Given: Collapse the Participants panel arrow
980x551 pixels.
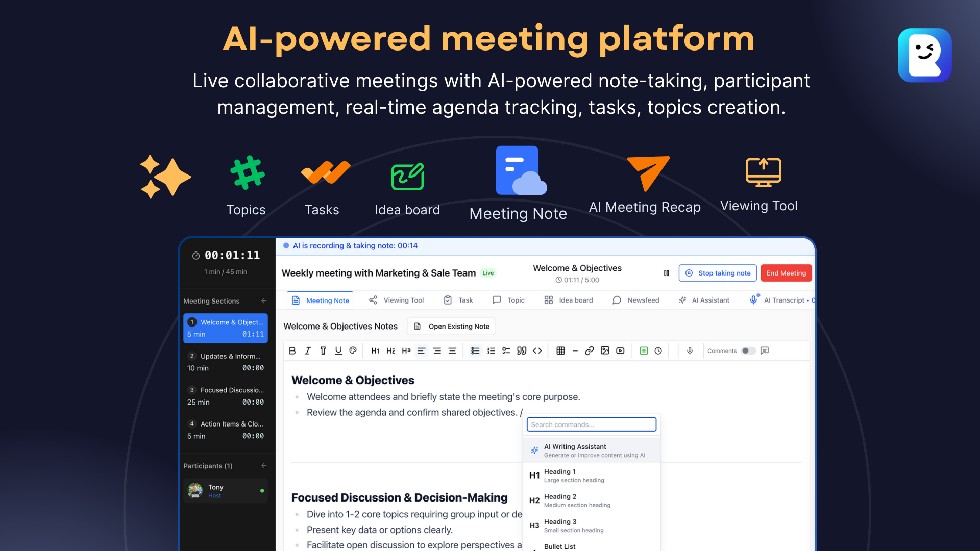Looking at the screenshot, I should pos(264,466).
